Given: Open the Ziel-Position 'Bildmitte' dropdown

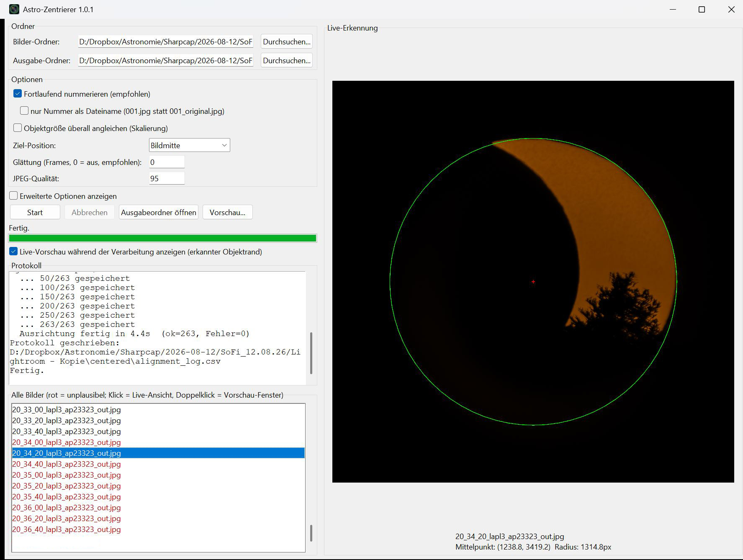Looking at the screenshot, I should [x=190, y=145].
